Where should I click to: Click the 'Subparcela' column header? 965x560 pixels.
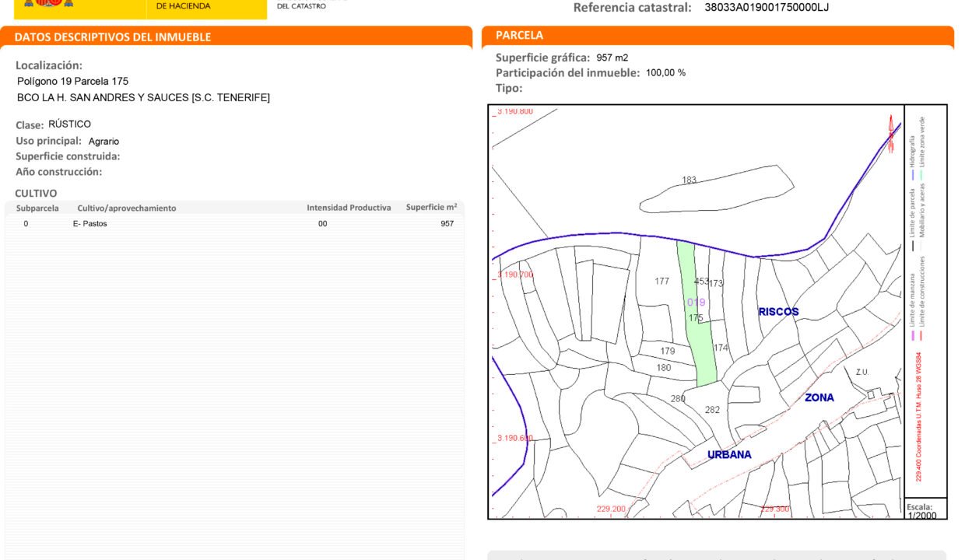(37, 208)
